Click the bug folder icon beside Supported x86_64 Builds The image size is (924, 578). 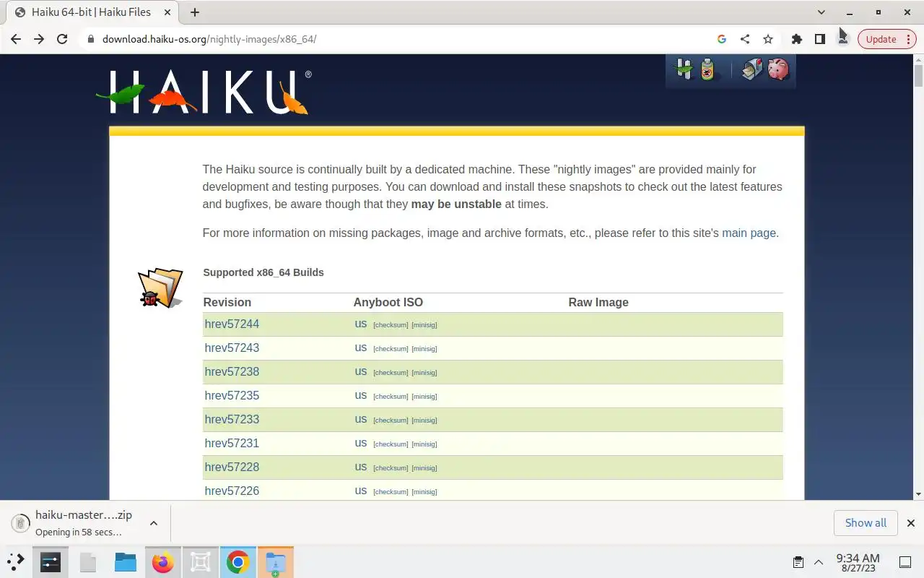click(160, 288)
